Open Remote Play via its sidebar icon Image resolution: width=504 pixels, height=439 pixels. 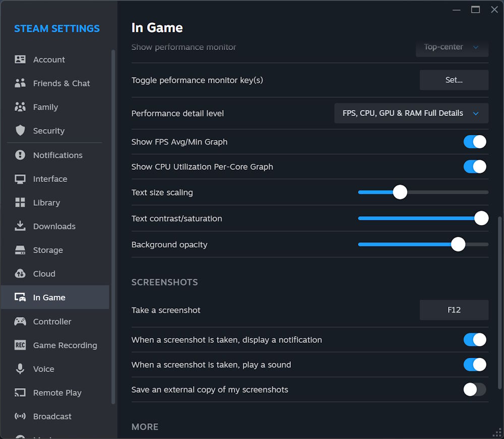coord(20,393)
